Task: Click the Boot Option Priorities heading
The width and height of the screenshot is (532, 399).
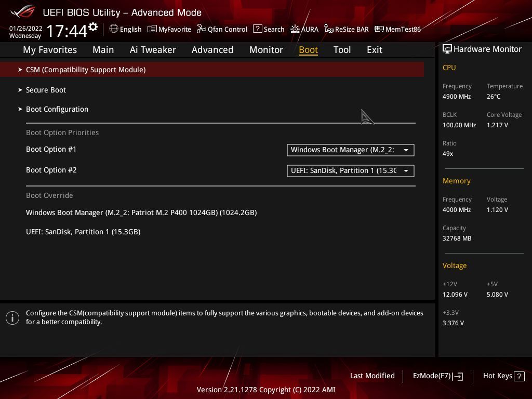Action: pos(62,132)
